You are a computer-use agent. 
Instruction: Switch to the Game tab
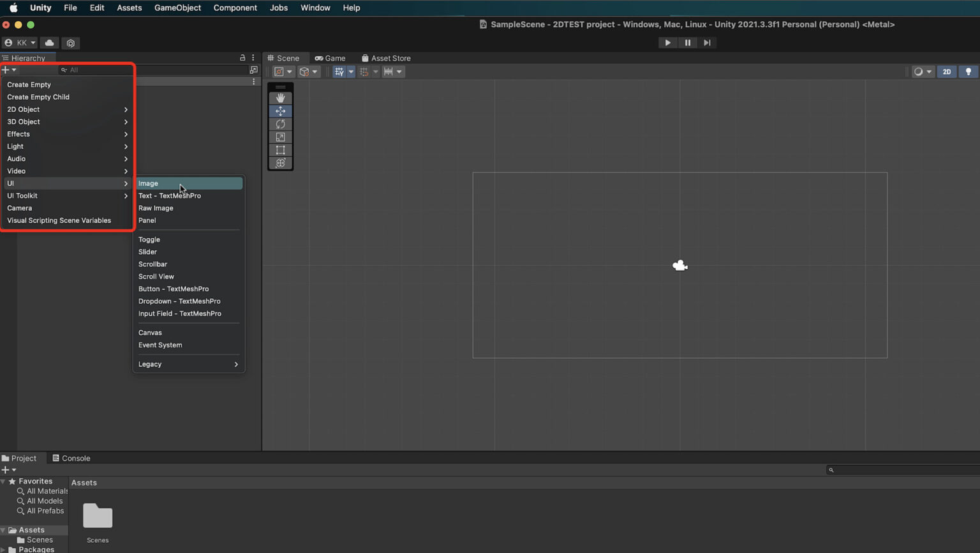coord(330,57)
